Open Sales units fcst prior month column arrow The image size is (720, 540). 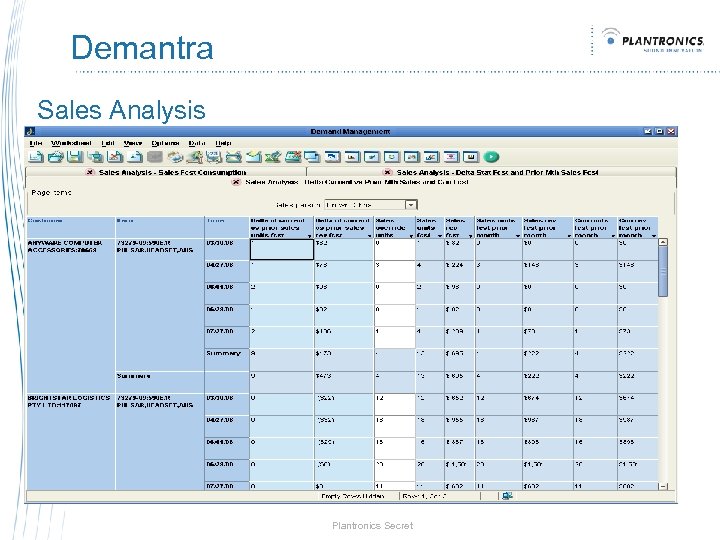tap(518, 236)
